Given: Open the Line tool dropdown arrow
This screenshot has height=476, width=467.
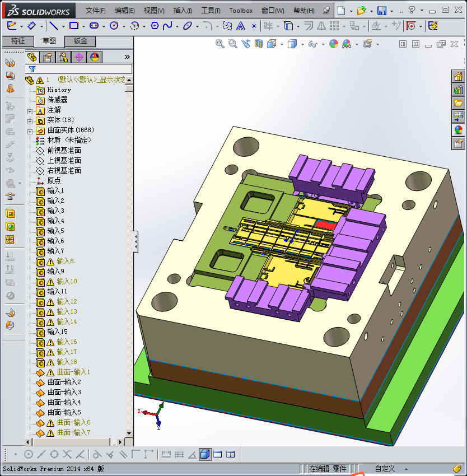Looking at the screenshot, I should click(63, 27).
